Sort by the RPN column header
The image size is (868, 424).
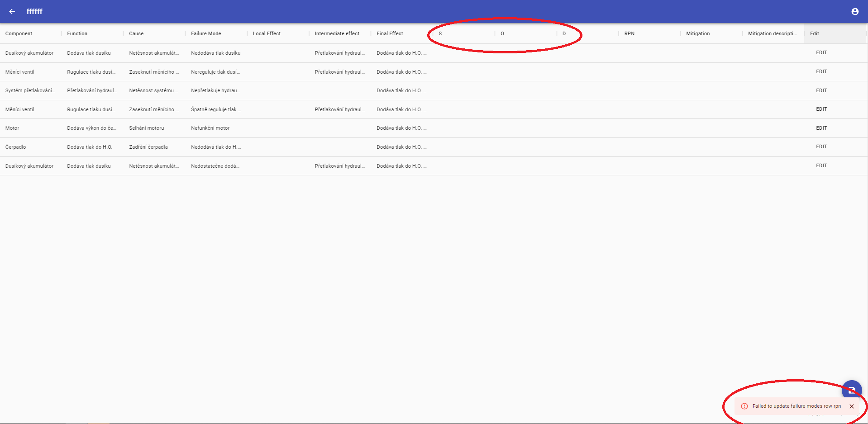point(629,33)
